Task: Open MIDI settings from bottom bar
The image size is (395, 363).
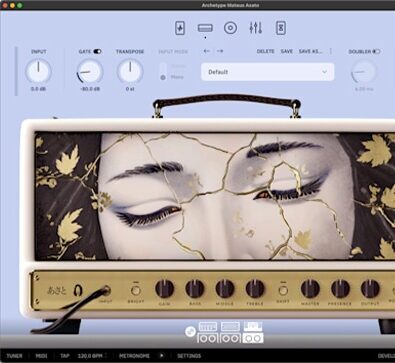Action: 41,356
